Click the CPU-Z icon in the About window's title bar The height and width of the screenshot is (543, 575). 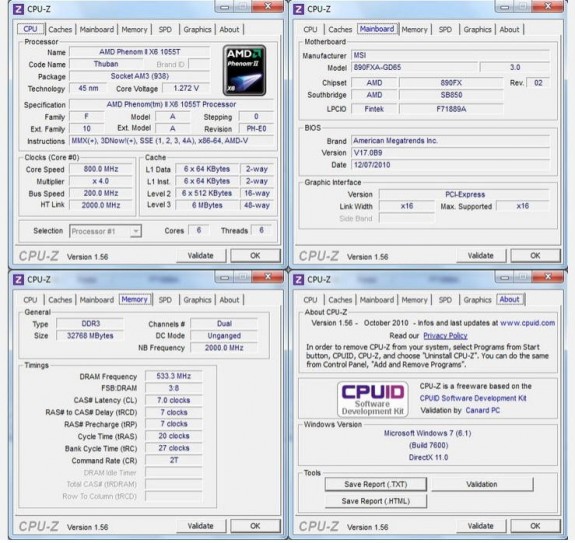pyautogui.click(x=299, y=279)
